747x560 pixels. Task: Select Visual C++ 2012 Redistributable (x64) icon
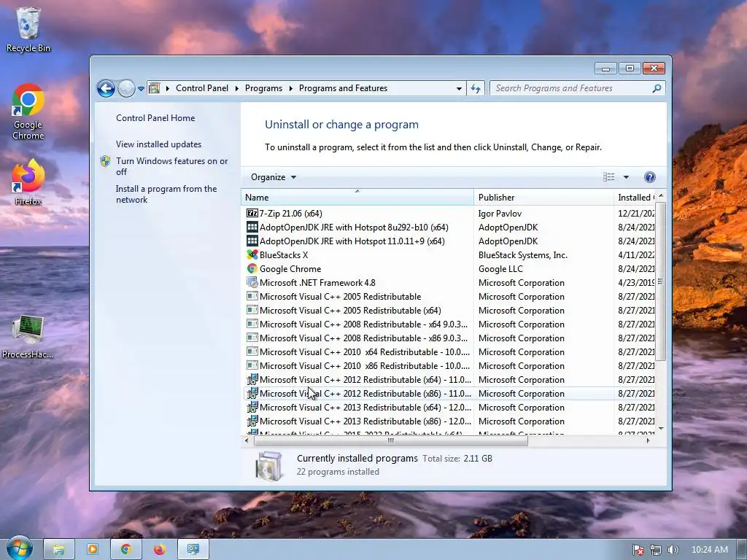coord(252,379)
